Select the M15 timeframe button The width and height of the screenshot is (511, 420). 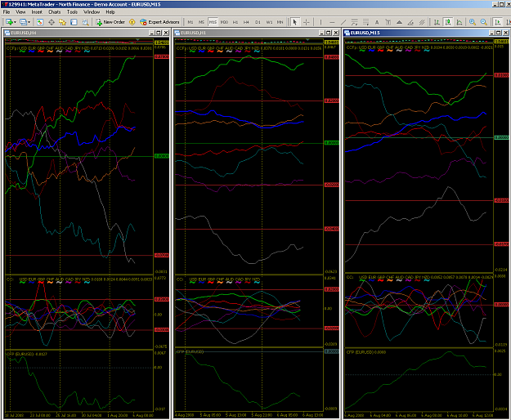(213, 22)
